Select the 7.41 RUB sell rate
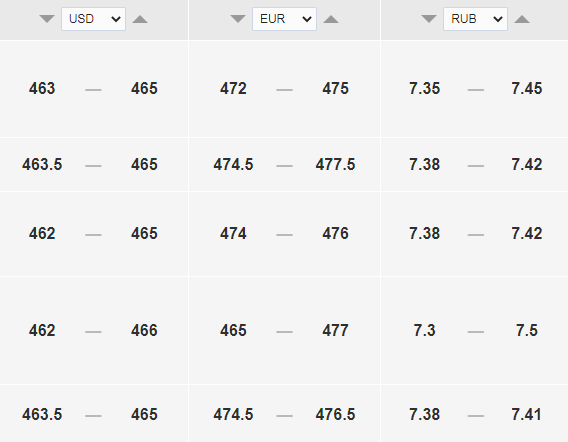The image size is (568, 442). 526,414
